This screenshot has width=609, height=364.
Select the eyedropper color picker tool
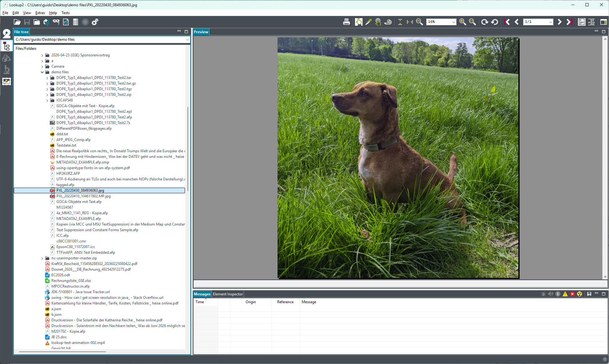pyautogui.click(x=368, y=22)
